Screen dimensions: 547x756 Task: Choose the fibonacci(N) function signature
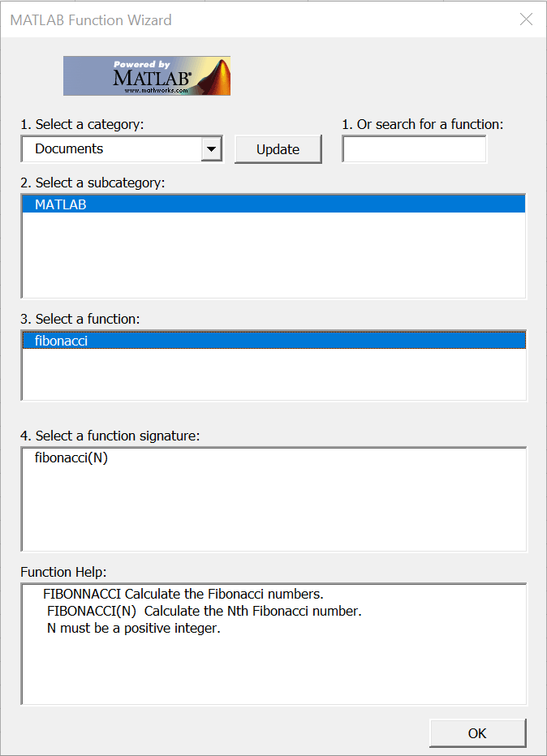tap(71, 457)
